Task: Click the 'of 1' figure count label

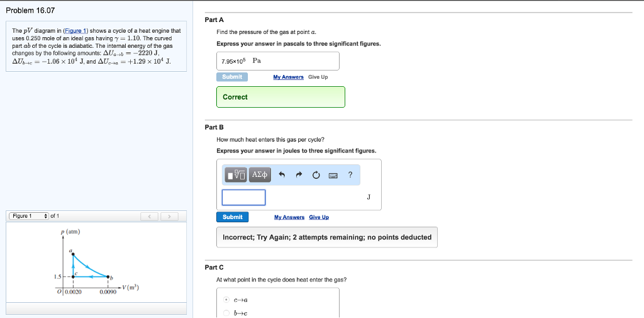Action: click(x=55, y=216)
